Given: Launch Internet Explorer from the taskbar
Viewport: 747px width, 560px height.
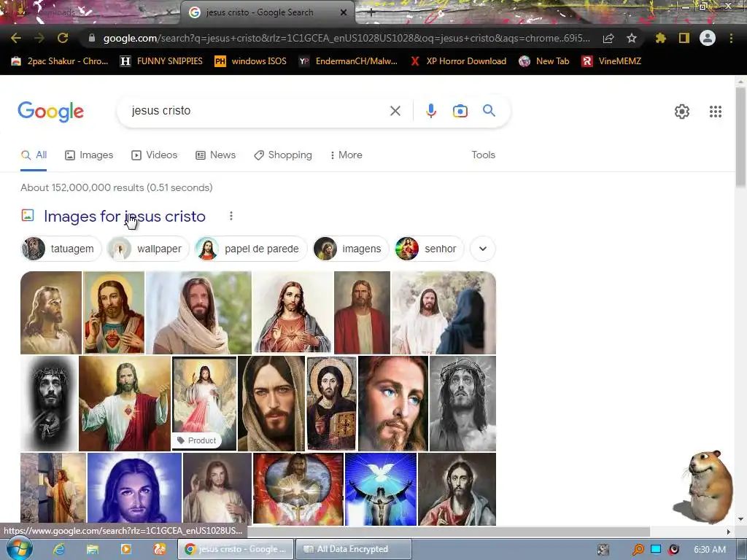Looking at the screenshot, I should pos(59,549).
